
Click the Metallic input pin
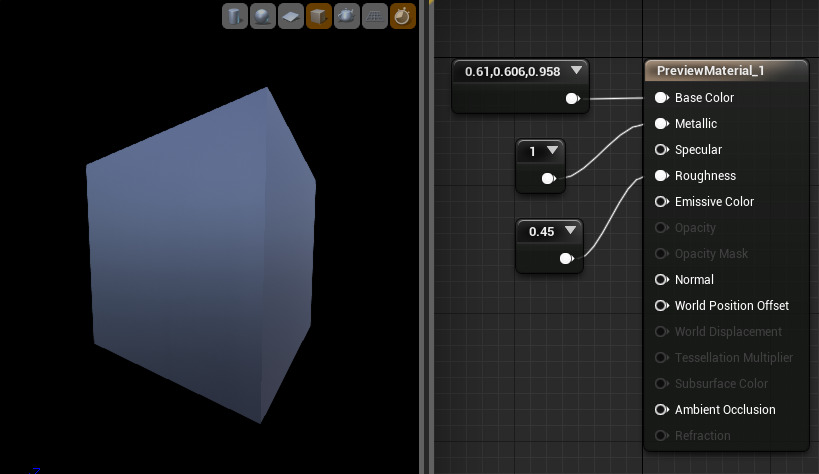point(662,123)
